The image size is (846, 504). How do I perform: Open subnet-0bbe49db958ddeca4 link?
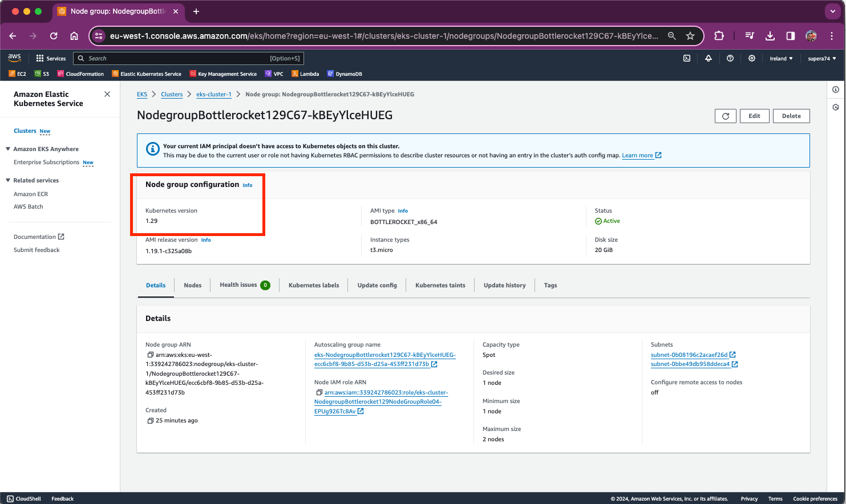pyautogui.click(x=694, y=364)
